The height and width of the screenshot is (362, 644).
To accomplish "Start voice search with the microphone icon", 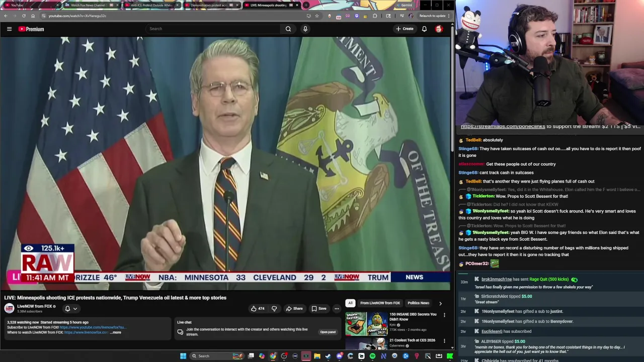I will [305, 29].
